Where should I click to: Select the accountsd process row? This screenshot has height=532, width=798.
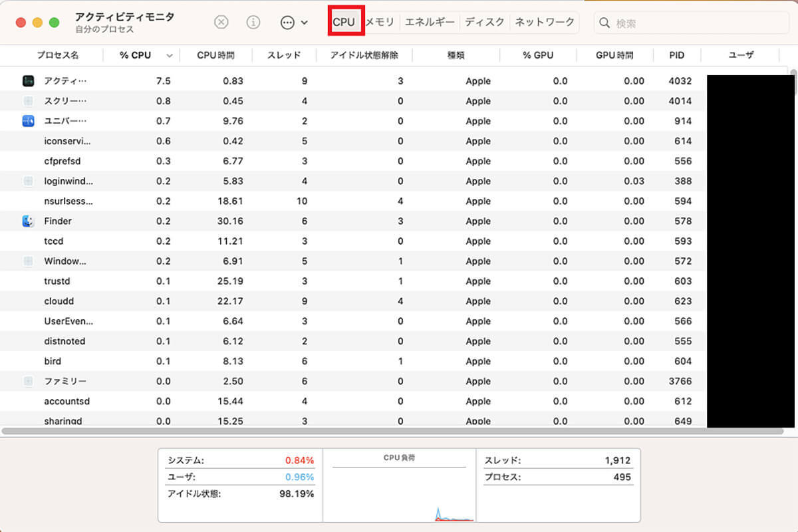[352, 401]
